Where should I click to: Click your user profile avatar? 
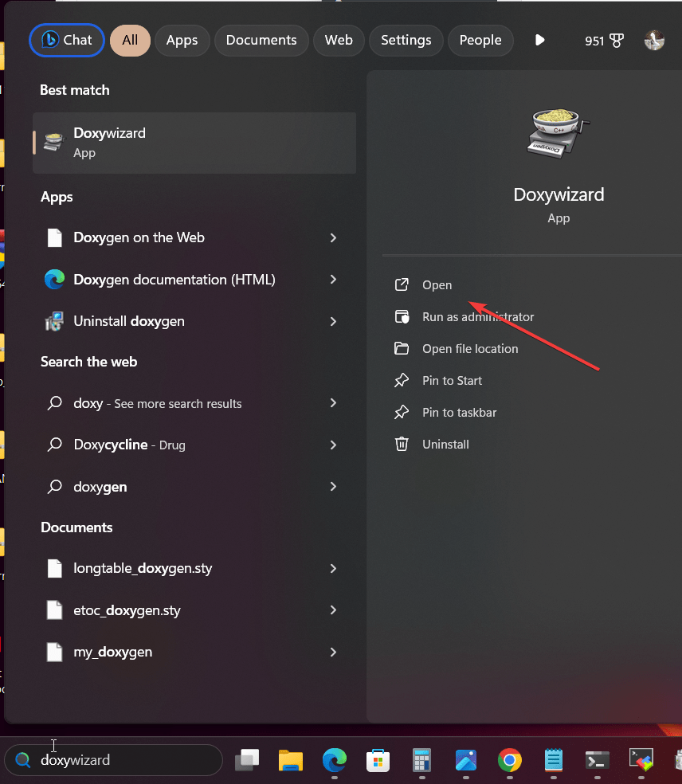pos(653,40)
